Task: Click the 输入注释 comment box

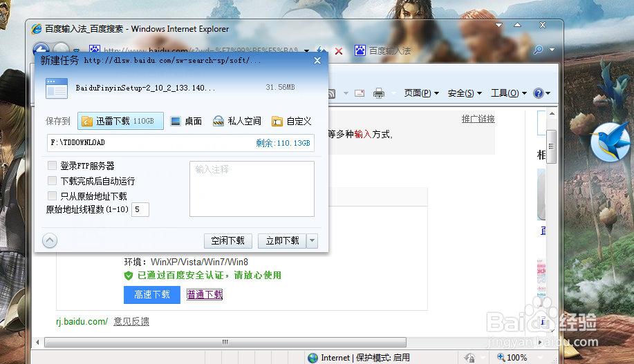Action: [x=252, y=189]
